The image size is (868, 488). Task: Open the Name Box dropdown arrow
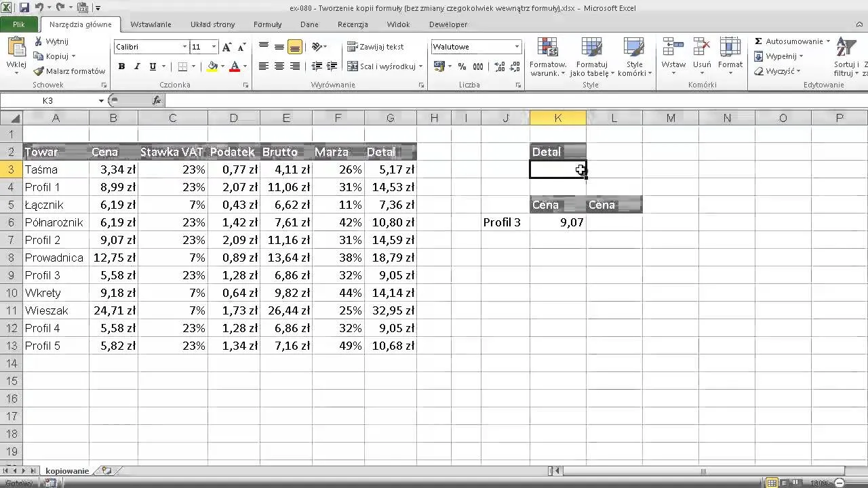point(101,100)
